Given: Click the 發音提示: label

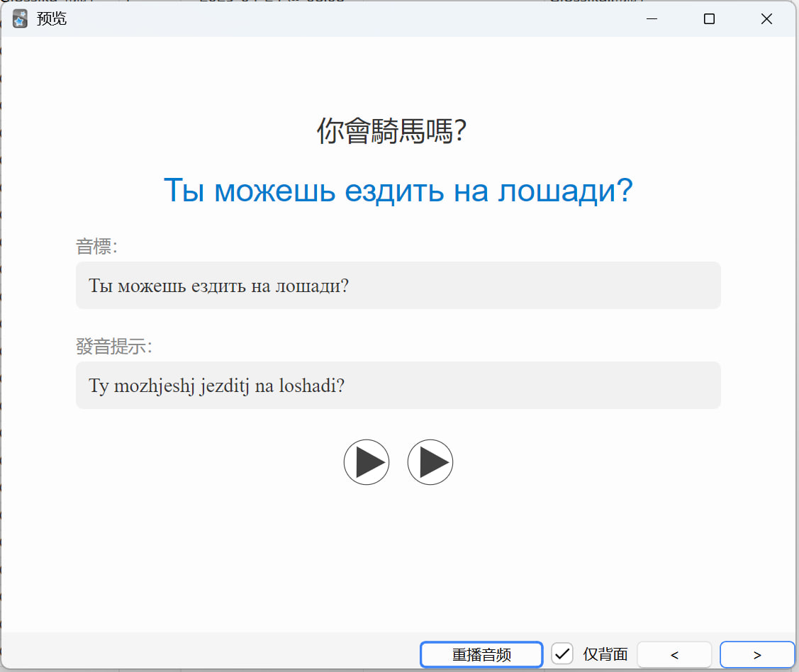Looking at the screenshot, I should (x=114, y=347).
